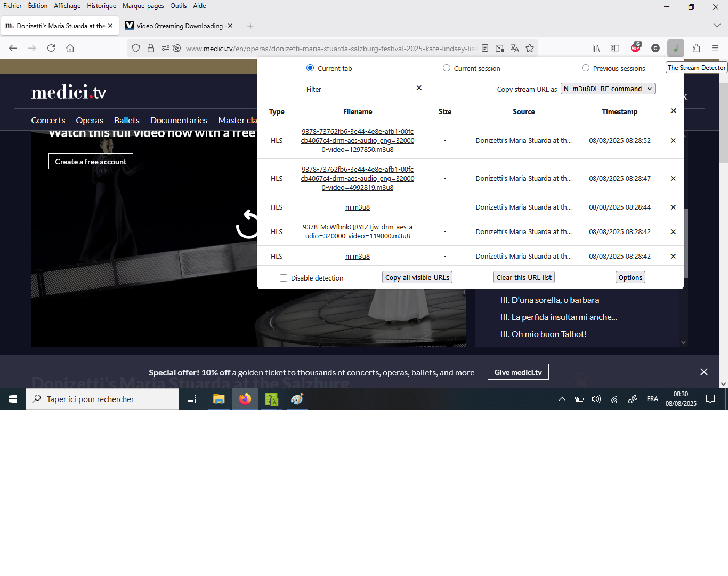Toggle reader view icon in address bar
Image resolution: width=728 pixels, height=576 pixels.
click(485, 48)
